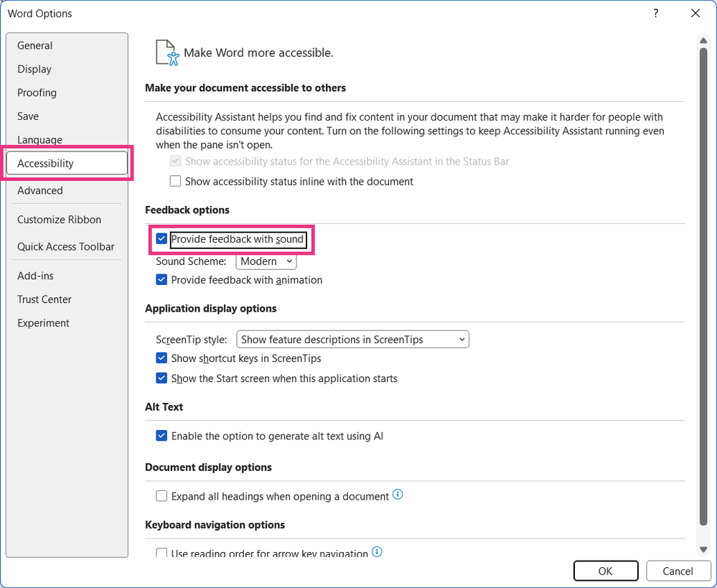Image resolution: width=717 pixels, height=588 pixels.
Task: Confirm settings with the OK button
Action: [605, 570]
